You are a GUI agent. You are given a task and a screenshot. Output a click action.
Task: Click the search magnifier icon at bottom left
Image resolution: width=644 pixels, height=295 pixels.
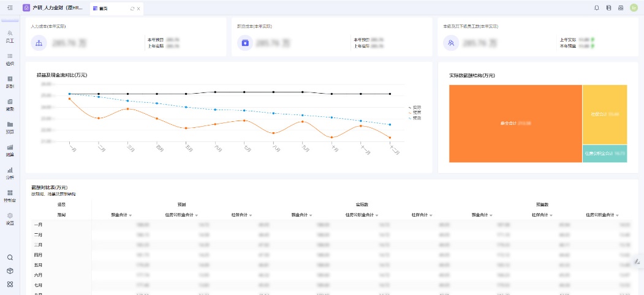[10, 258]
